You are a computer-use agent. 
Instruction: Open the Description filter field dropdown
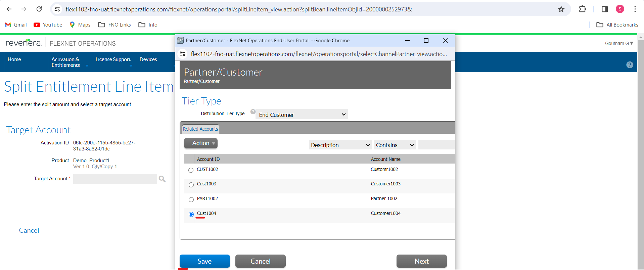pos(340,145)
